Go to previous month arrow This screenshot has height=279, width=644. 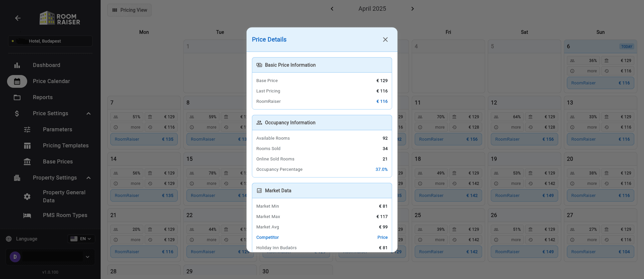332,9
